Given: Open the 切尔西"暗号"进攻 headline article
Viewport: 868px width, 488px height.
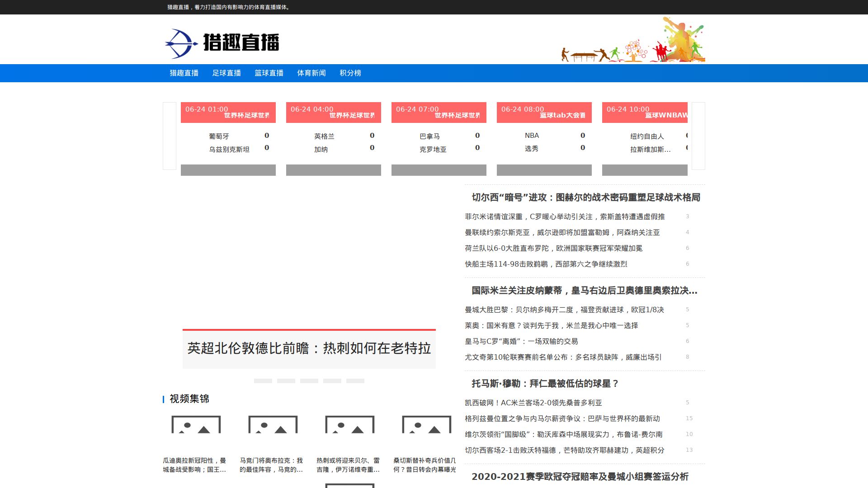Looking at the screenshot, I should [x=586, y=197].
